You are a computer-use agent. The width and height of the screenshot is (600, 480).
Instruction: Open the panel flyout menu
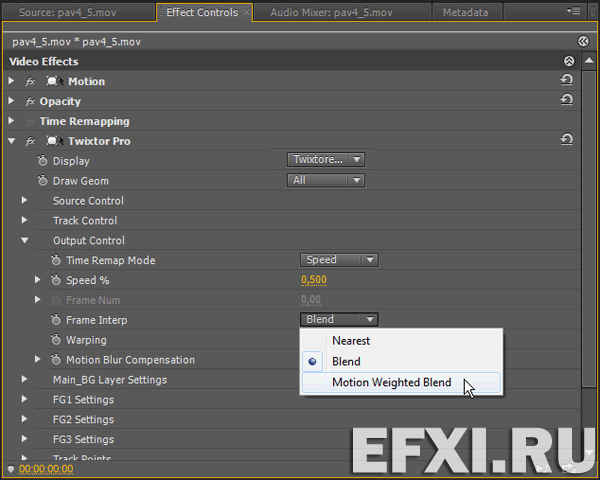[574, 11]
